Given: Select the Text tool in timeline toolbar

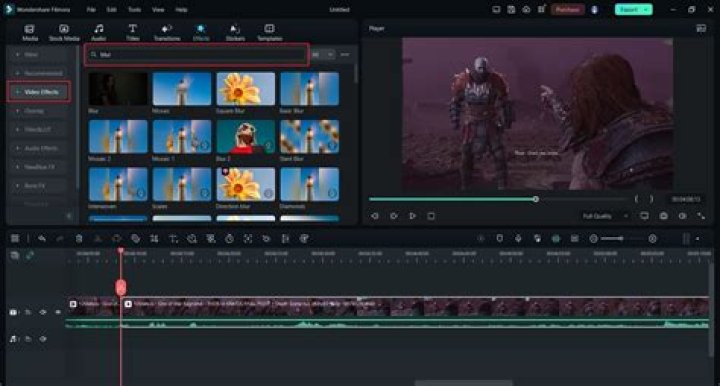Looking at the screenshot, I should click(x=173, y=238).
